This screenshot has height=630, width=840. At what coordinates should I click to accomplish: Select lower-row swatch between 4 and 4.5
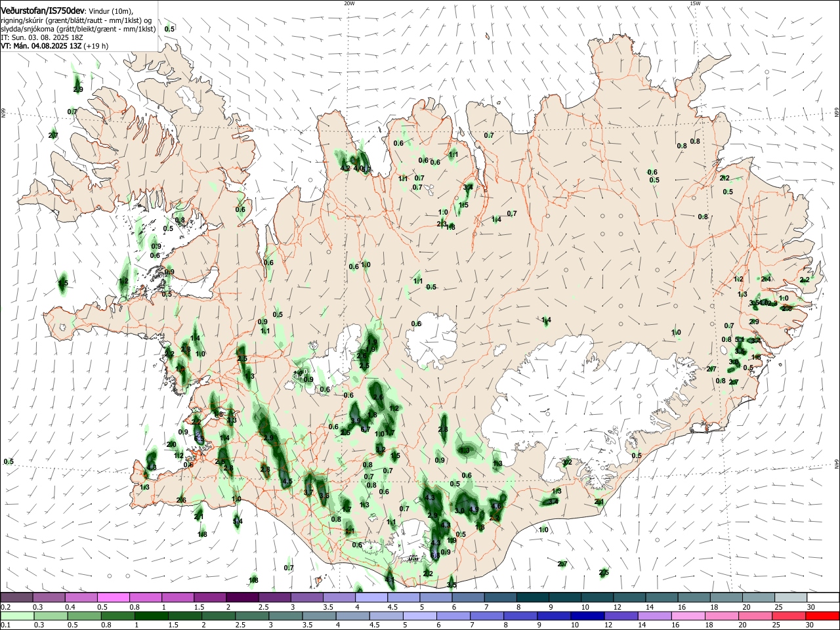coord(352,616)
